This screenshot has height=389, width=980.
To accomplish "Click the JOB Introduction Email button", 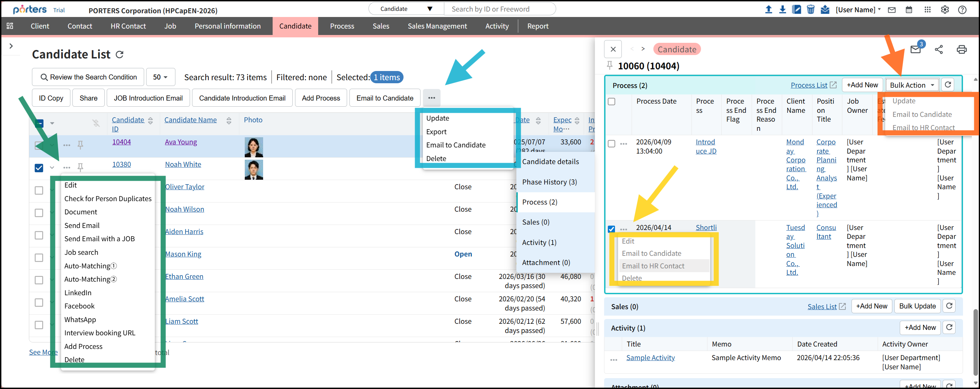I will (x=148, y=98).
